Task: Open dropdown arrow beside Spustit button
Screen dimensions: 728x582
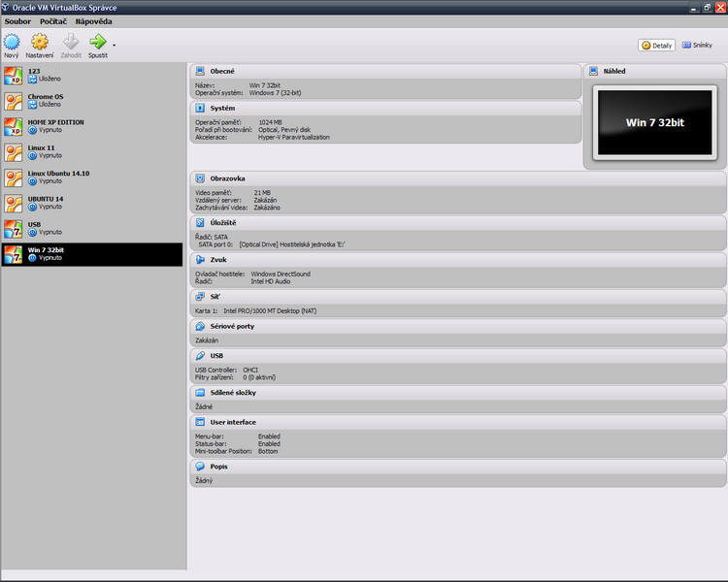Action: point(115,46)
